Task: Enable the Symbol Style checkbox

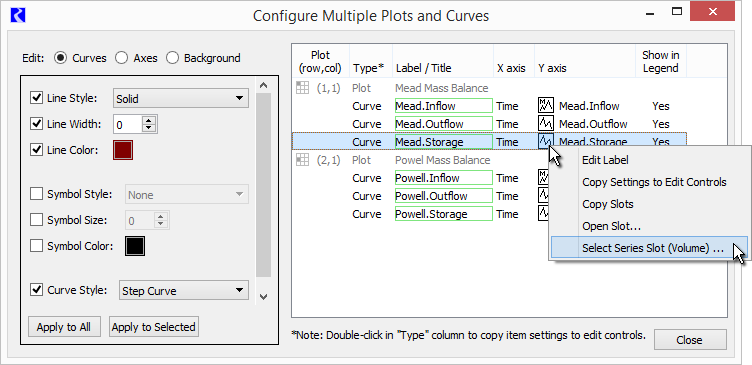Action: pyautogui.click(x=36, y=194)
